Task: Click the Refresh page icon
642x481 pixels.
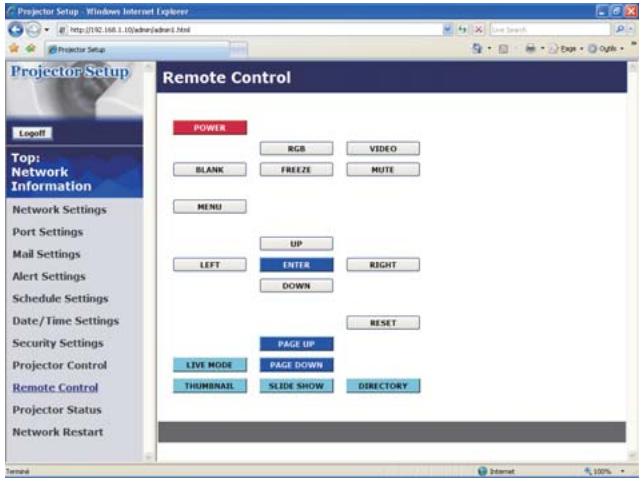Action: (463, 29)
